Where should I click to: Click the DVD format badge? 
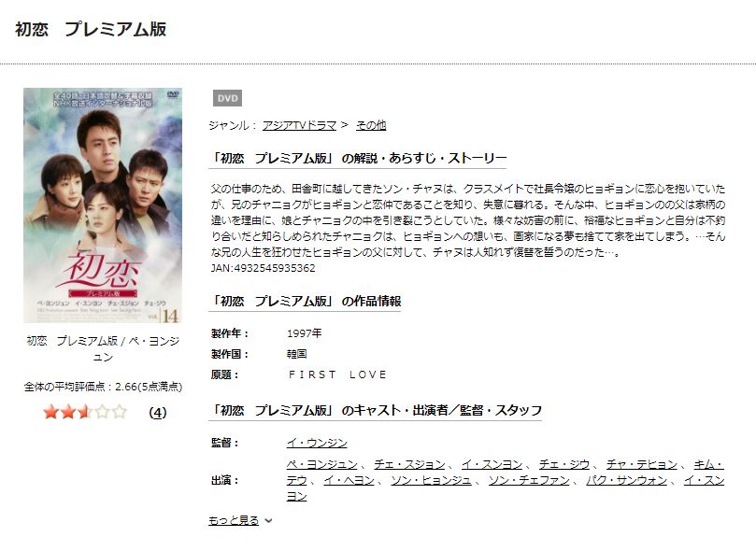click(227, 98)
